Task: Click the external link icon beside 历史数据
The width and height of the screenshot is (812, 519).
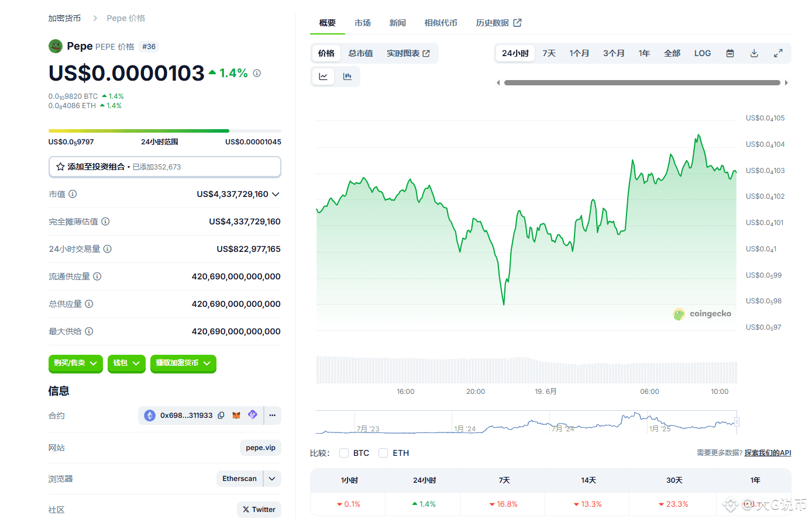Action: click(518, 23)
